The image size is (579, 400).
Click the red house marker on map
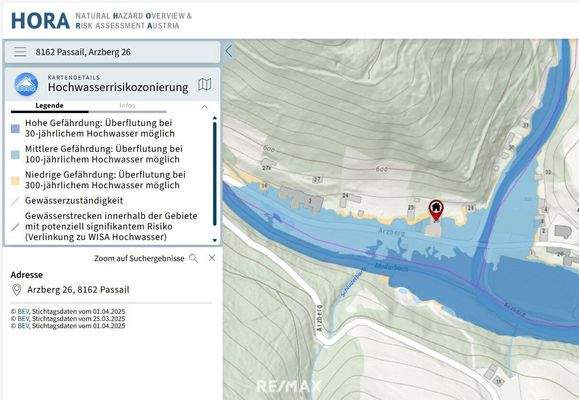(436, 210)
